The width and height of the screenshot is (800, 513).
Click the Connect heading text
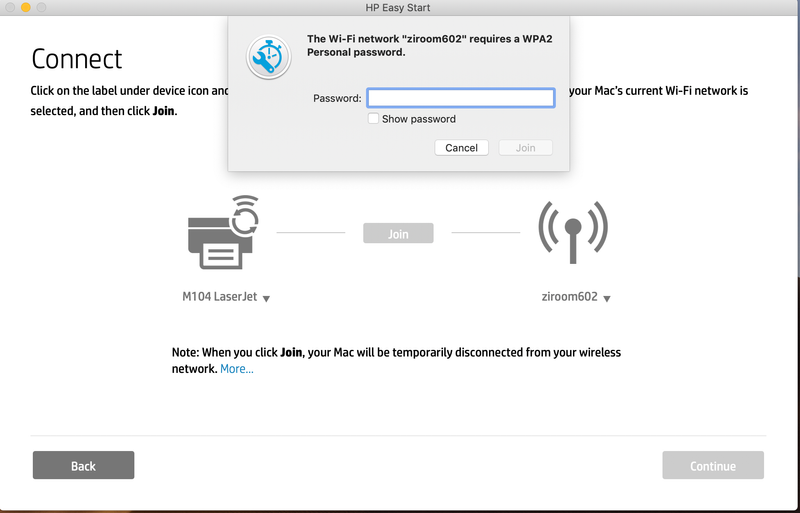77,59
